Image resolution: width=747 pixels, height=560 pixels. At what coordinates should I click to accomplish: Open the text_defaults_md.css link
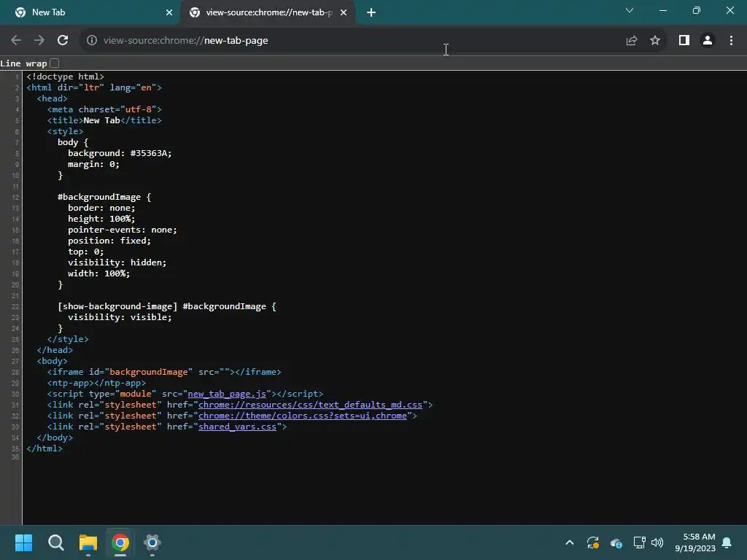point(310,405)
